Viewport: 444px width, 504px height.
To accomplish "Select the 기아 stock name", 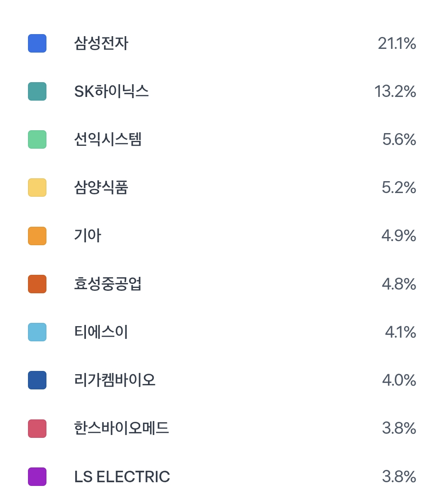I will tap(88, 236).
